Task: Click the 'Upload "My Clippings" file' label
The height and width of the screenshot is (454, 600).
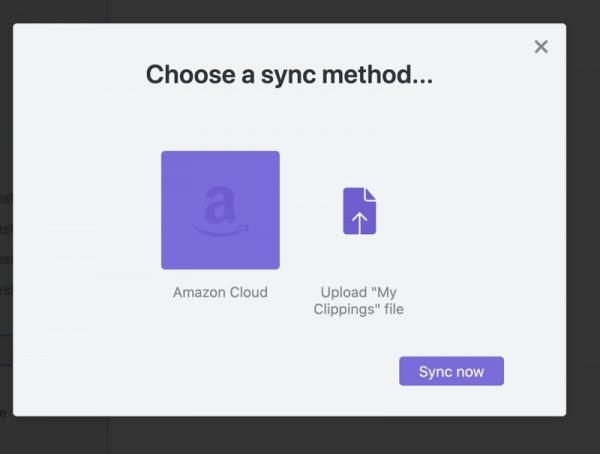Action: pos(359,300)
